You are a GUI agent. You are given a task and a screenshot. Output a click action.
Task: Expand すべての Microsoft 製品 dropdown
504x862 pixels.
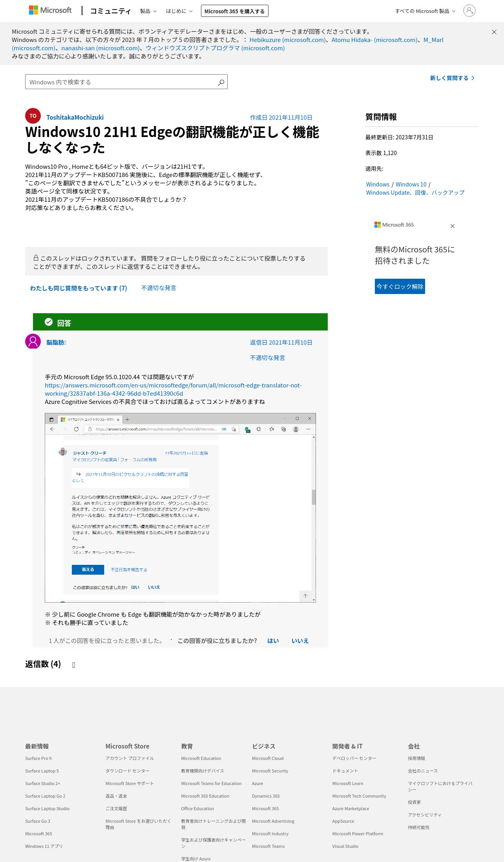(x=425, y=11)
